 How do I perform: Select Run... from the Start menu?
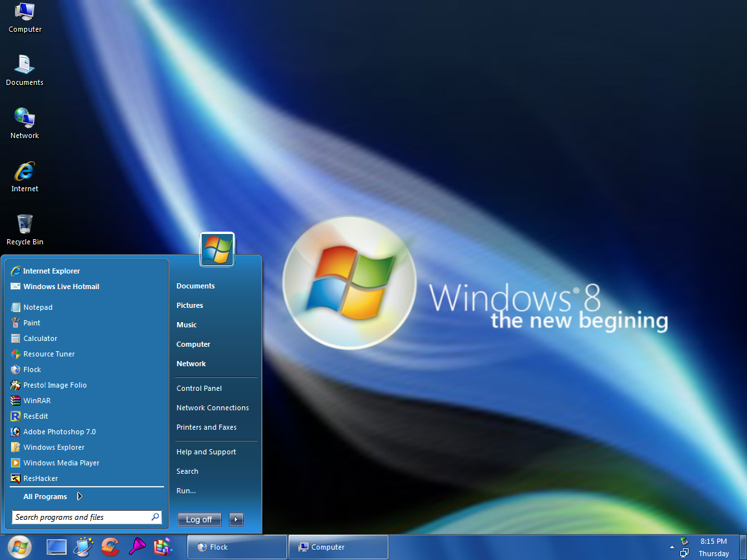[x=185, y=491]
